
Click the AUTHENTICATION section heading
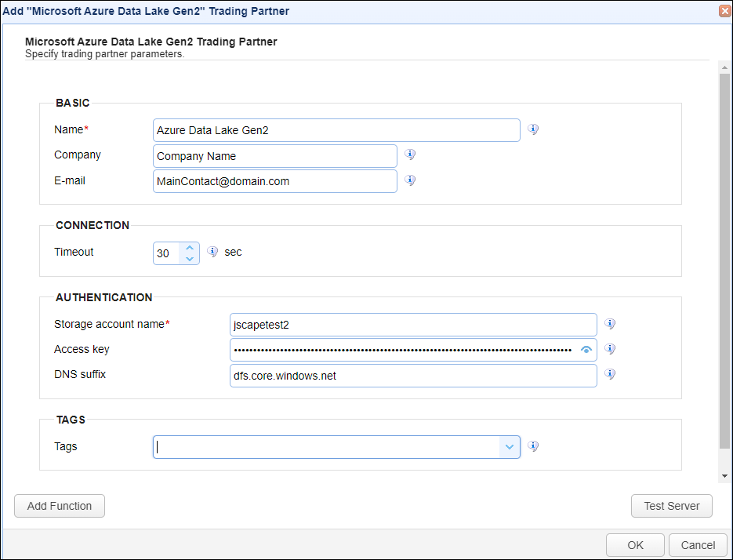[x=103, y=297]
